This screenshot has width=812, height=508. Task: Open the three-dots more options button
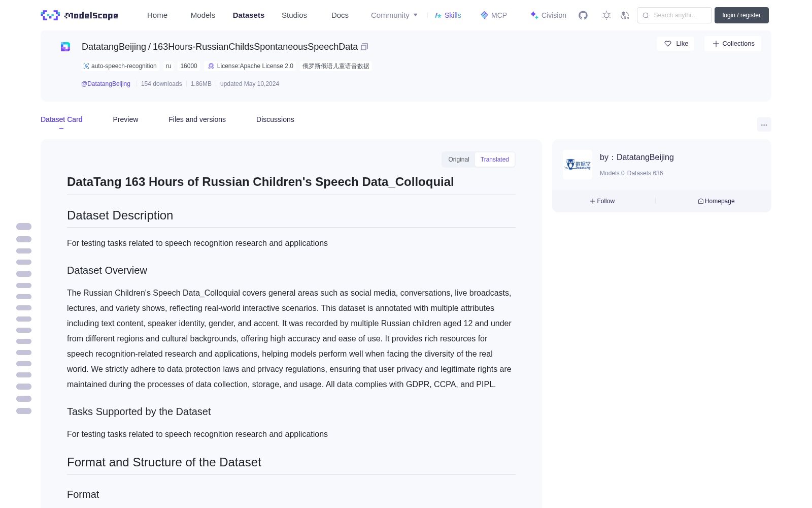pos(764,124)
